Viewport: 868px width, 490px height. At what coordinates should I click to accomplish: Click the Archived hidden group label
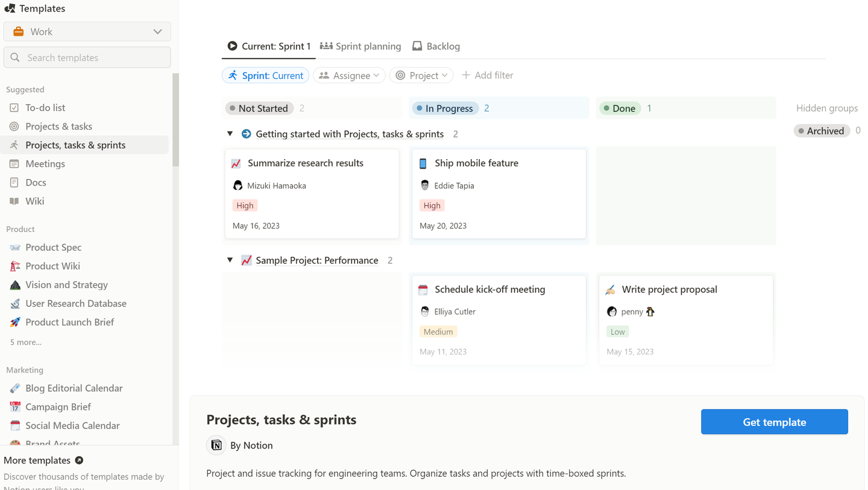coord(822,131)
